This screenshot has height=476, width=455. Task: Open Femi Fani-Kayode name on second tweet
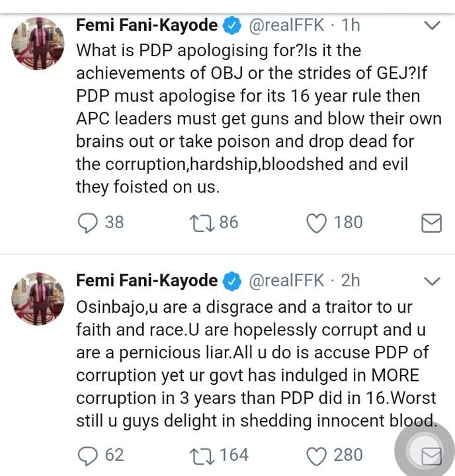pyautogui.click(x=147, y=280)
